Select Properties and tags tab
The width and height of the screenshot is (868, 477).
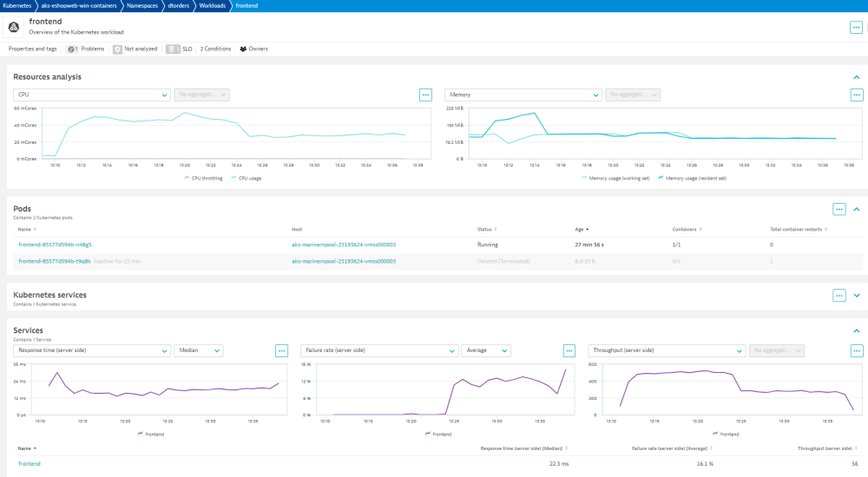[34, 49]
